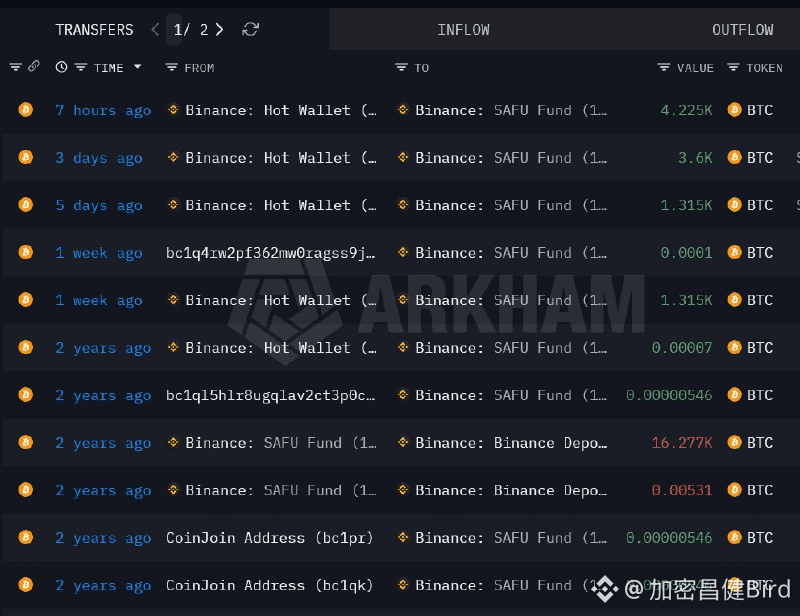The image size is (800, 616).
Task: Click the clock icon beside TIME
Action: (61, 67)
